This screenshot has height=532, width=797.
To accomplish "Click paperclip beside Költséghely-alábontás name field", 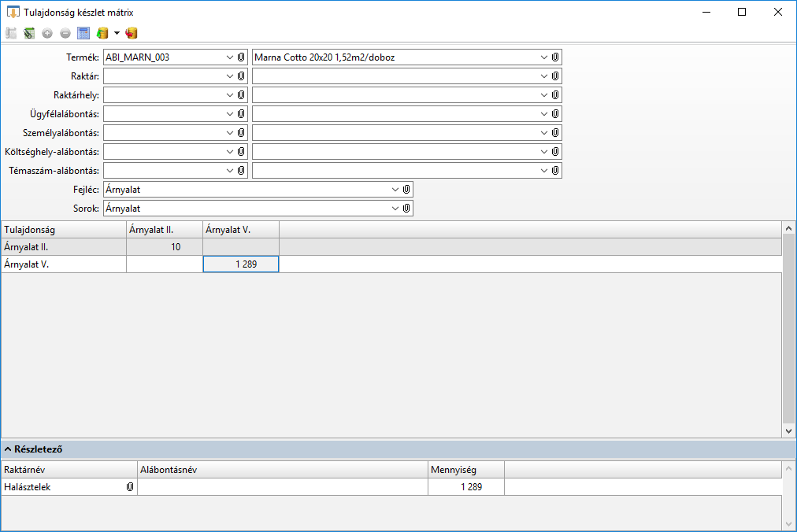I will (x=555, y=151).
